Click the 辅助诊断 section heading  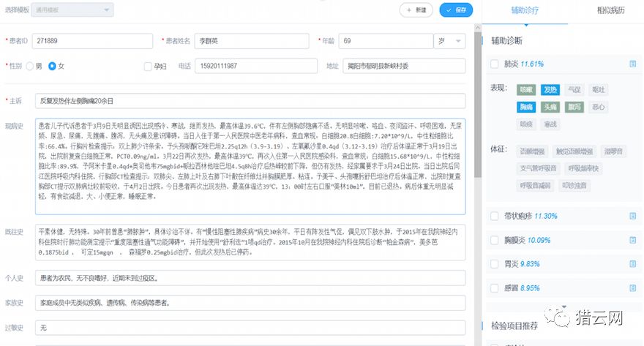[x=507, y=41]
